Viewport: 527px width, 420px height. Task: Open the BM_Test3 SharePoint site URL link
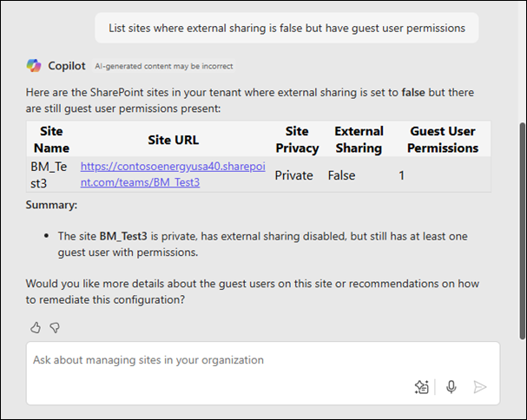[x=173, y=174]
